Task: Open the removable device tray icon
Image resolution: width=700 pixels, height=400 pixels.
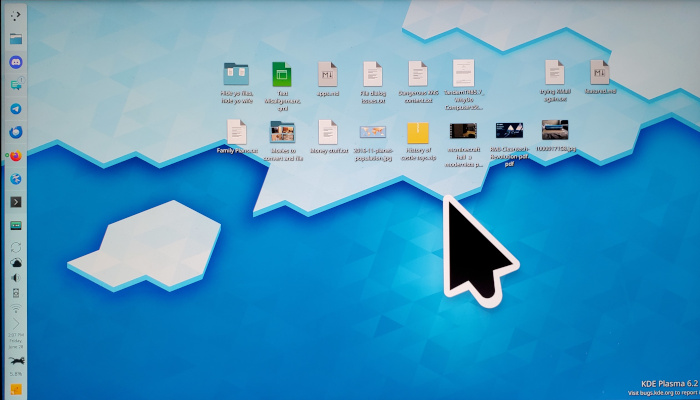Action: coord(16,293)
